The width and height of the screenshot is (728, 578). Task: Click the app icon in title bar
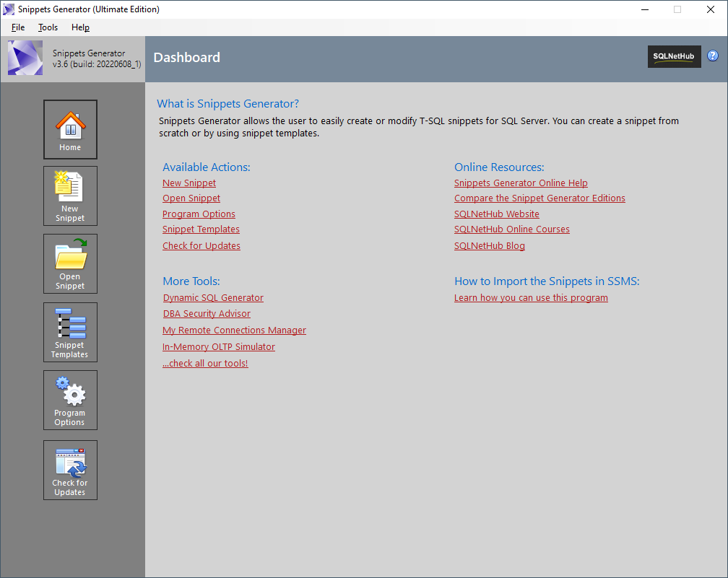9,9
